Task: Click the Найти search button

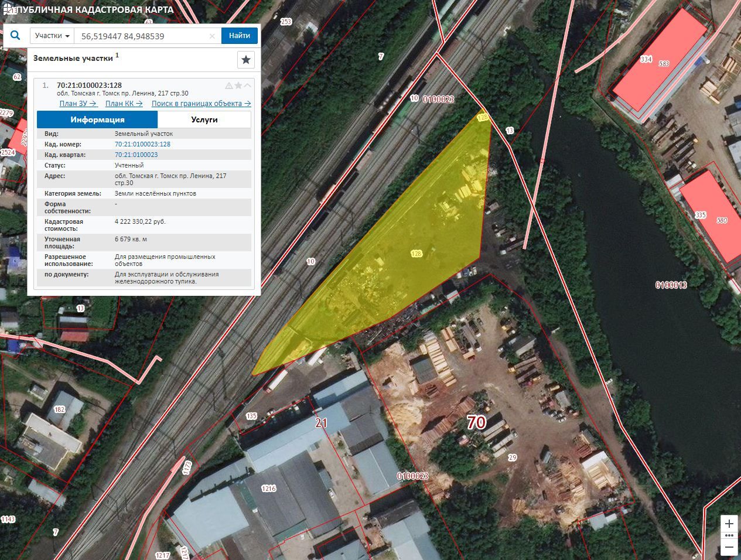Action: tap(240, 36)
